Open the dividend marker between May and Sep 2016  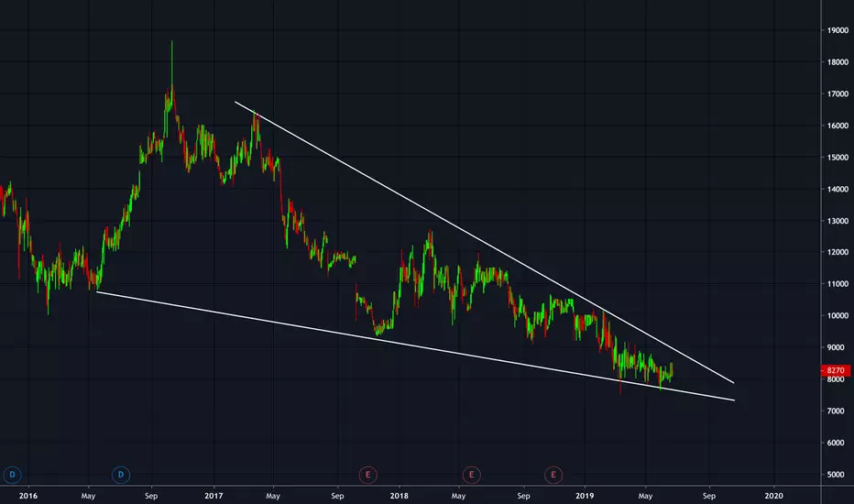click(x=121, y=475)
